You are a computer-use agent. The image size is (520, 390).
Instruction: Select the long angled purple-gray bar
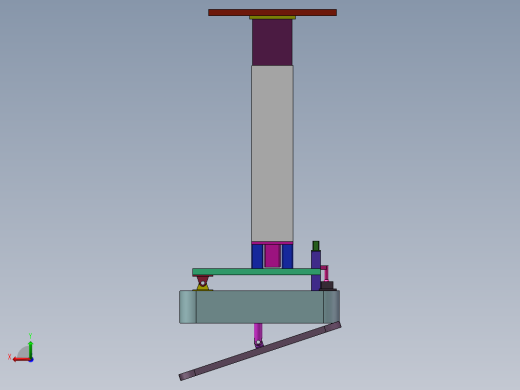tap(260, 351)
